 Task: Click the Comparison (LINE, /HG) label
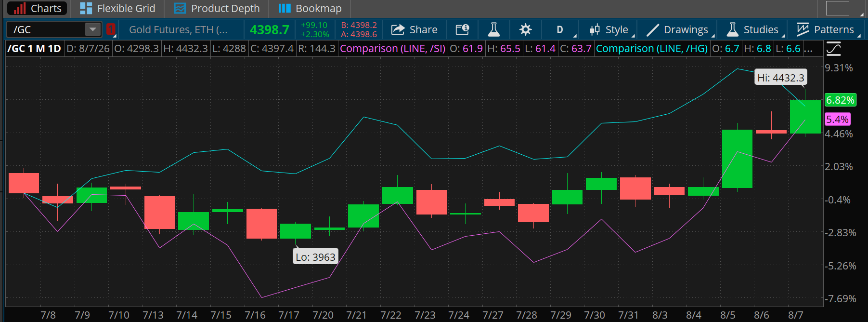tap(652, 49)
